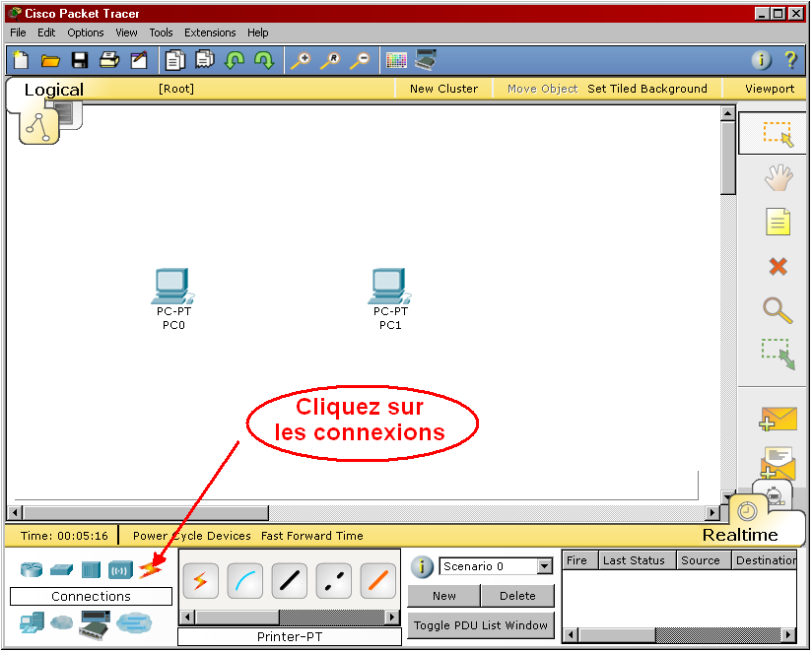812x652 pixels.
Task: Open the Custom Devices Dialog icon
Action: [426, 60]
